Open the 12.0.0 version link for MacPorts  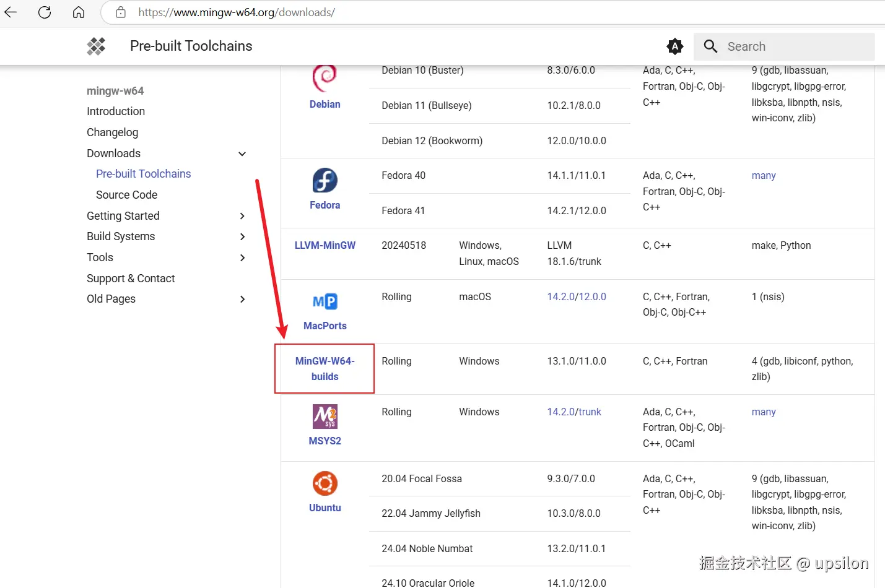[592, 297]
